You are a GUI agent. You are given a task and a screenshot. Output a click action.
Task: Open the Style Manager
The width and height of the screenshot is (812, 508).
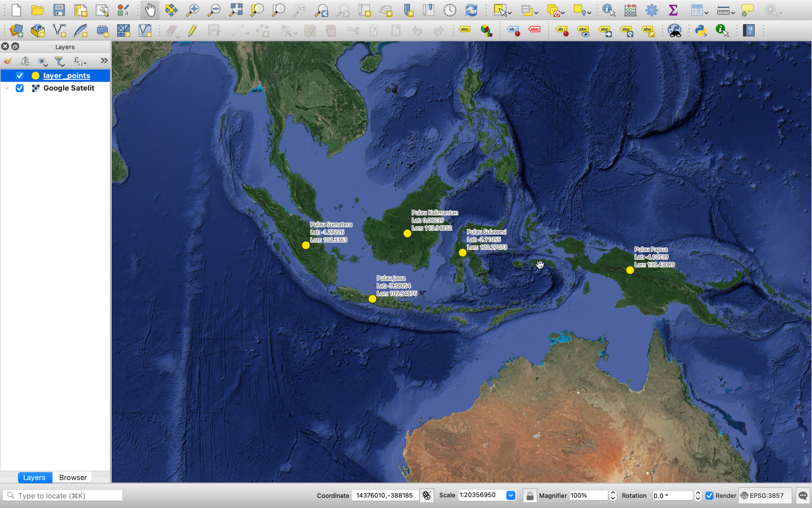123,10
